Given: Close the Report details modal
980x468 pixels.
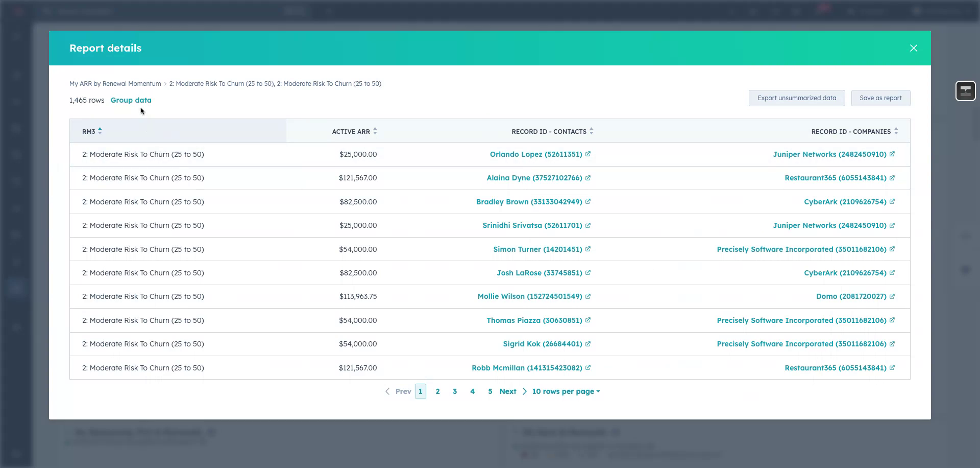Looking at the screenshot, I should (x=914, y=48).
